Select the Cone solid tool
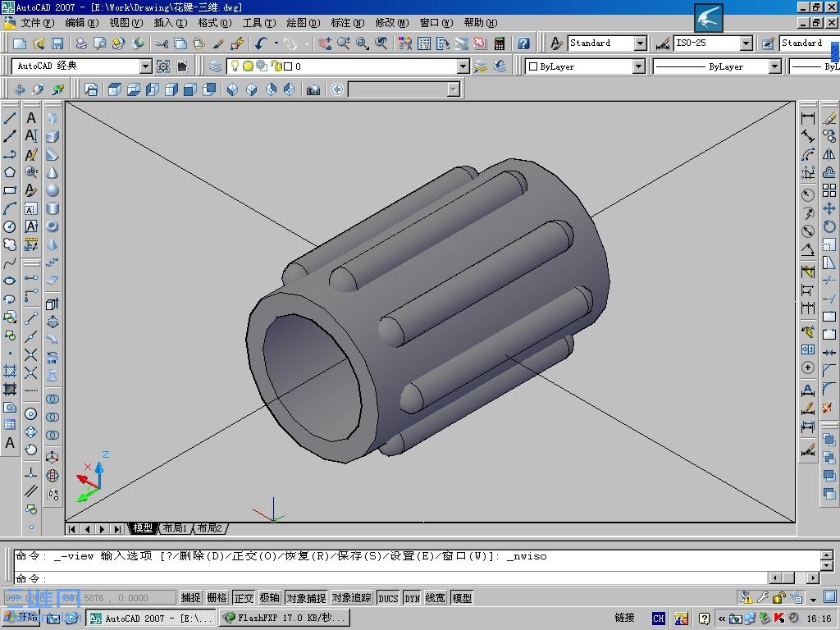The height and width of the screenshot is (630, 840). (52, 172)
